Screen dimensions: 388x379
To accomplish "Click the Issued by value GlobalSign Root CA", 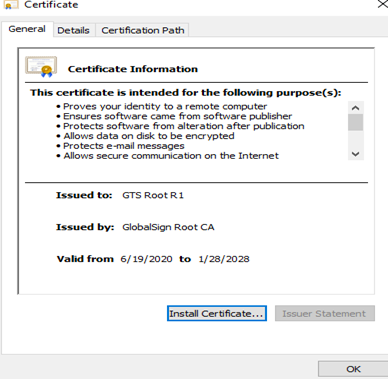I will (x=168, y=227).
